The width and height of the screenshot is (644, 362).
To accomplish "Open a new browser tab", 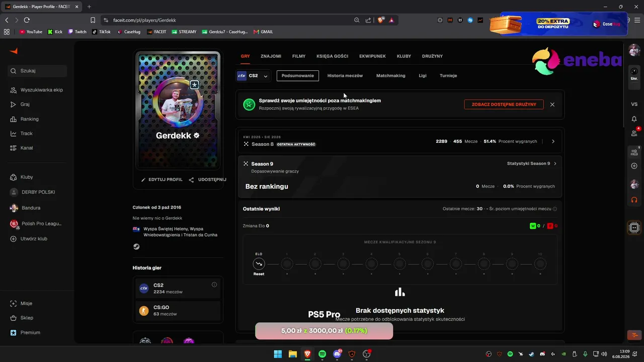I will pyautogui.click(x=89, y=7).
